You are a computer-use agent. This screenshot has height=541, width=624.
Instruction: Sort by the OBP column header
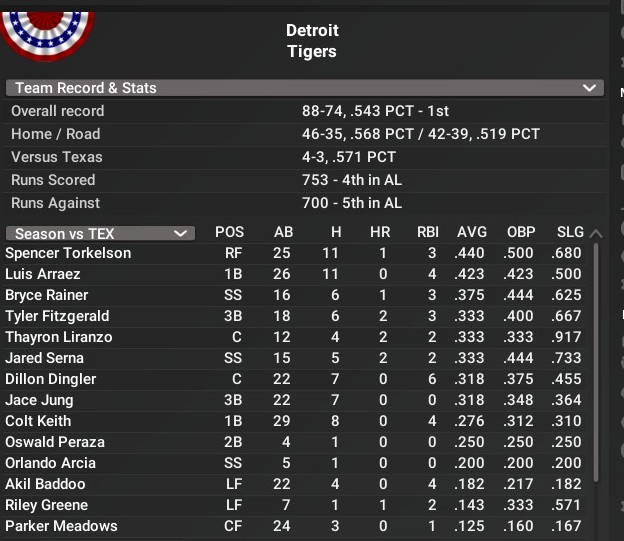click(x=521, y=232)
